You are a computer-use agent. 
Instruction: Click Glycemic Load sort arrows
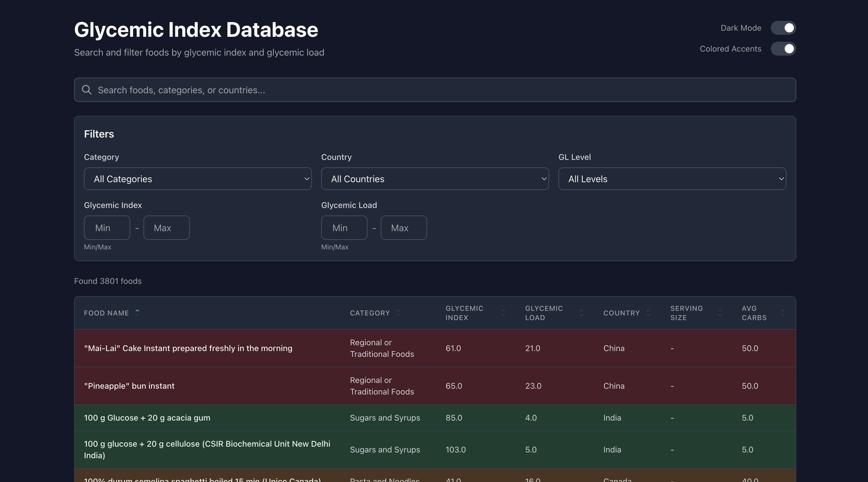click(x=581, y=313)
